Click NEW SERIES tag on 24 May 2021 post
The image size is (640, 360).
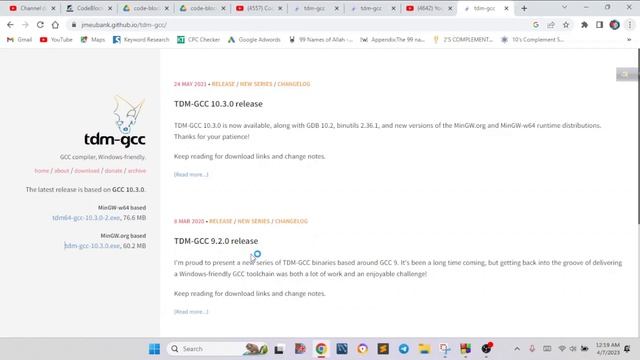point(256,84)
